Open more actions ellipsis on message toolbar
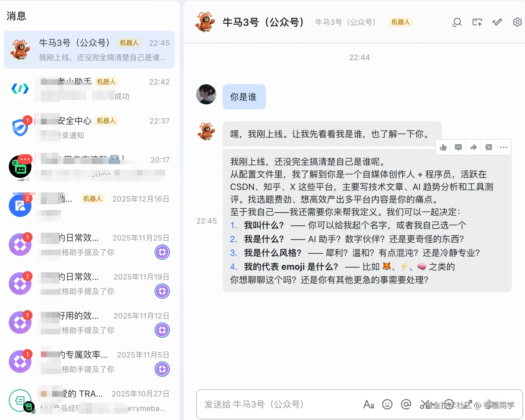Viewport: 525px width, 420px height. click(x=504, y=147)
